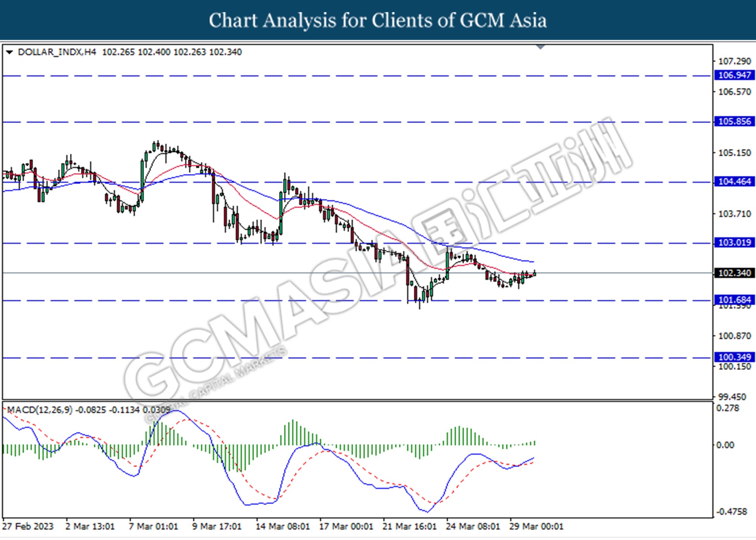Open the chart dropdown triangle beside DOLLAR_INDX
This screenshot has height=540, width=756.
10,52
